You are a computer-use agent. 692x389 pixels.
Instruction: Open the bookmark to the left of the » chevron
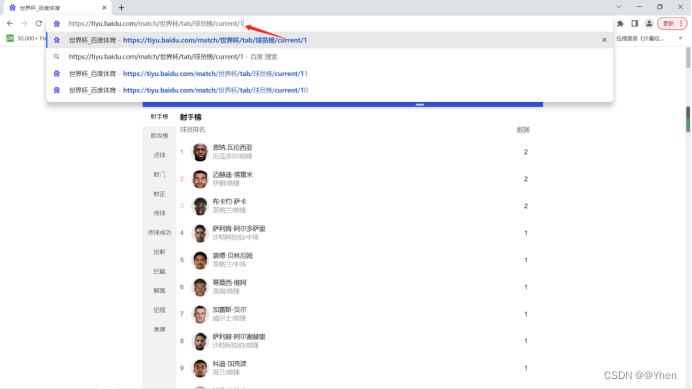click(640, 38)
